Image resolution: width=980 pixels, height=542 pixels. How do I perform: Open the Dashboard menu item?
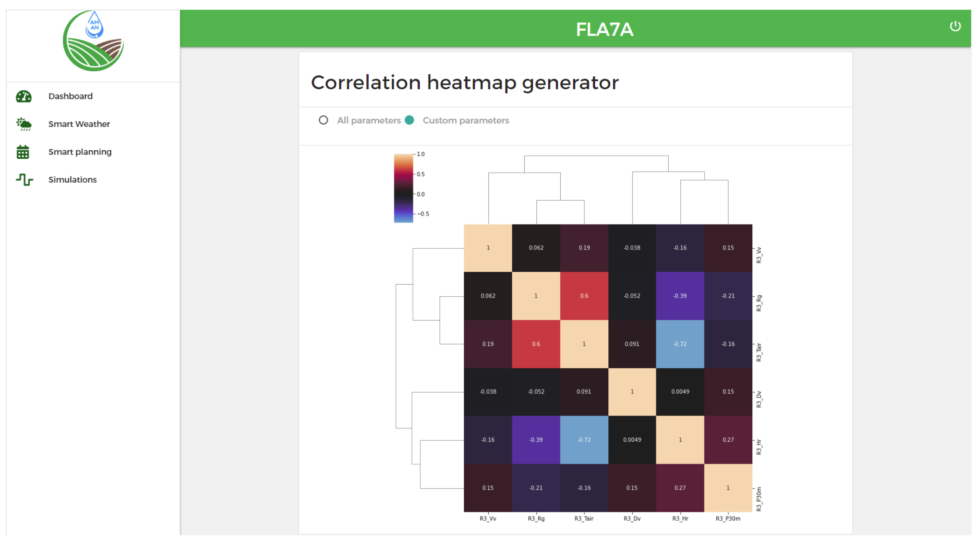(70, 96)
